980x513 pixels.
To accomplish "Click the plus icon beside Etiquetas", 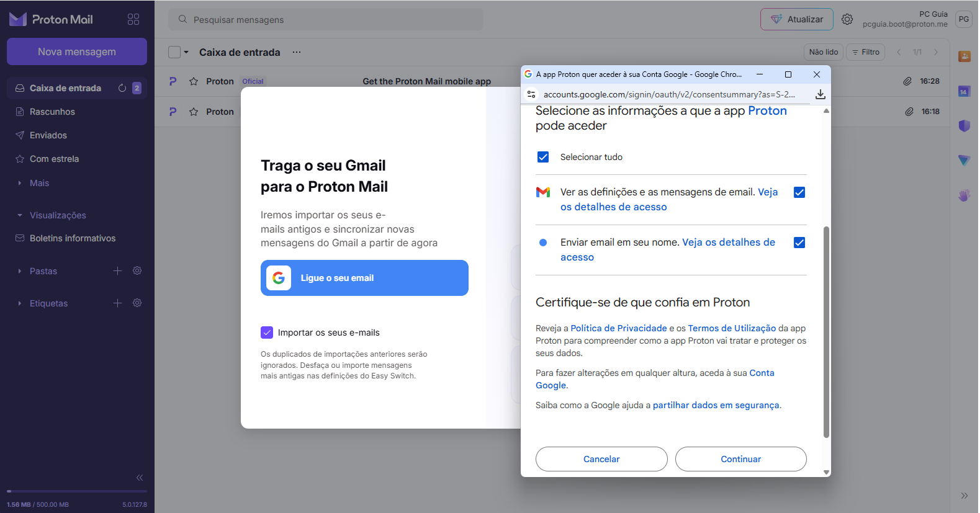I will pos(117,303).
